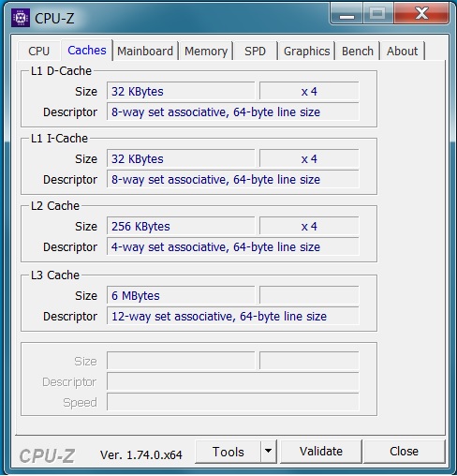Minimize the CPU-Z window
457x476 pixels.
(346, 13)
